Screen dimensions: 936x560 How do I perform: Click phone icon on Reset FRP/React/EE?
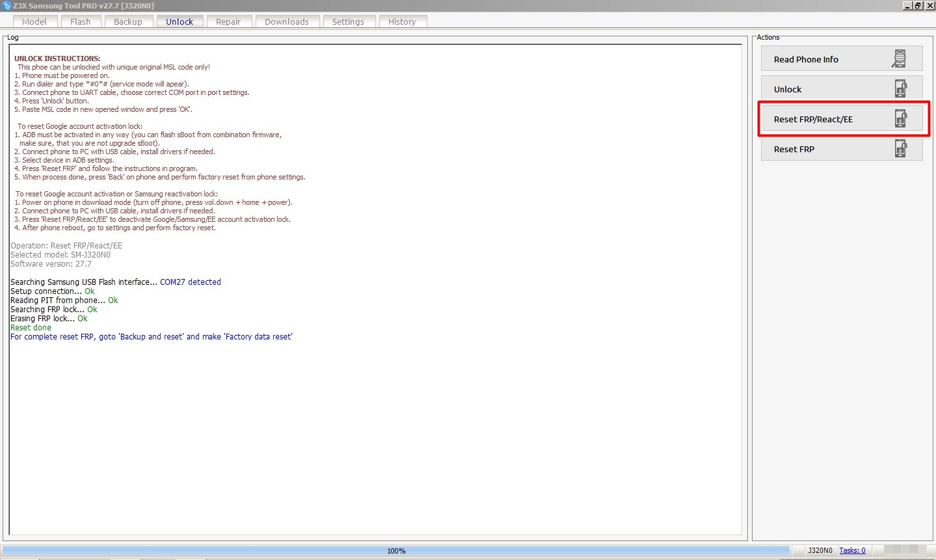[x=901, y=118]
